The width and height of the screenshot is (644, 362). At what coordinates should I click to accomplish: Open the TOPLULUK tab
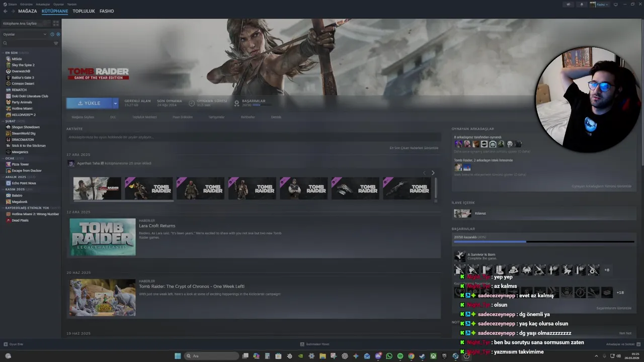84,11
